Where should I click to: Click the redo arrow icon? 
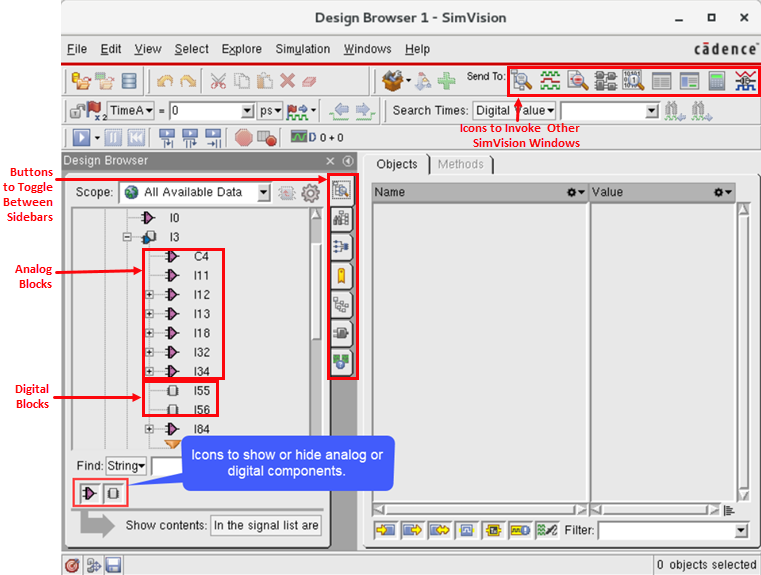click(x=188, y=81)
